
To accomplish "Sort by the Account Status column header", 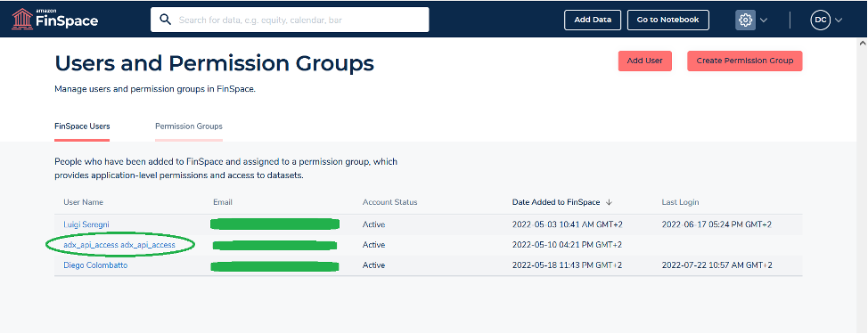I will coord(389,202).
